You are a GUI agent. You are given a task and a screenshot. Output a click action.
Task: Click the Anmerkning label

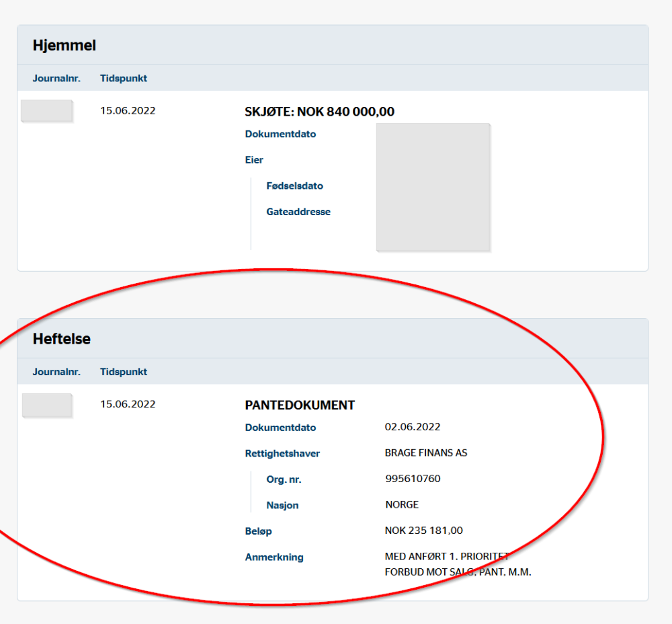(274, 557)
